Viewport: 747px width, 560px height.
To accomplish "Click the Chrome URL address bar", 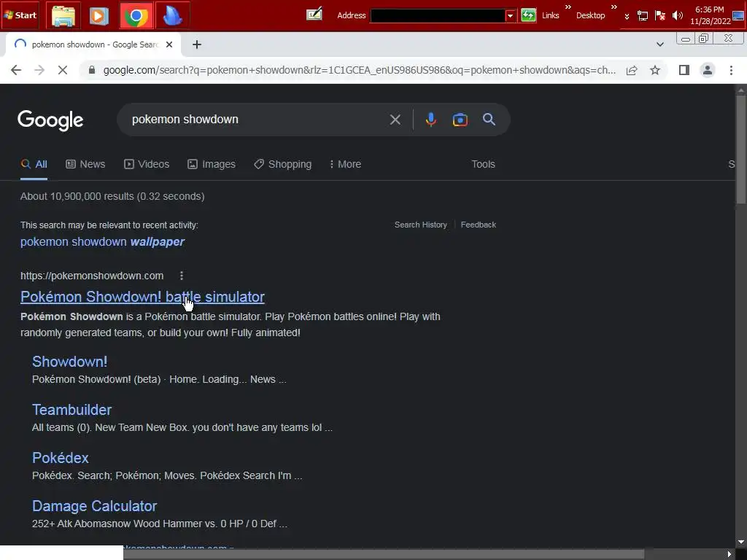I will click(359, 70).
